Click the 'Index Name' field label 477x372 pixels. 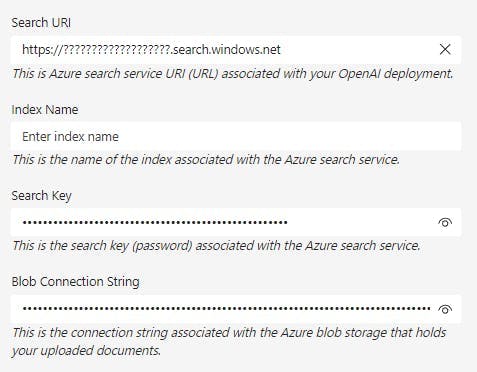coord(45,110)
